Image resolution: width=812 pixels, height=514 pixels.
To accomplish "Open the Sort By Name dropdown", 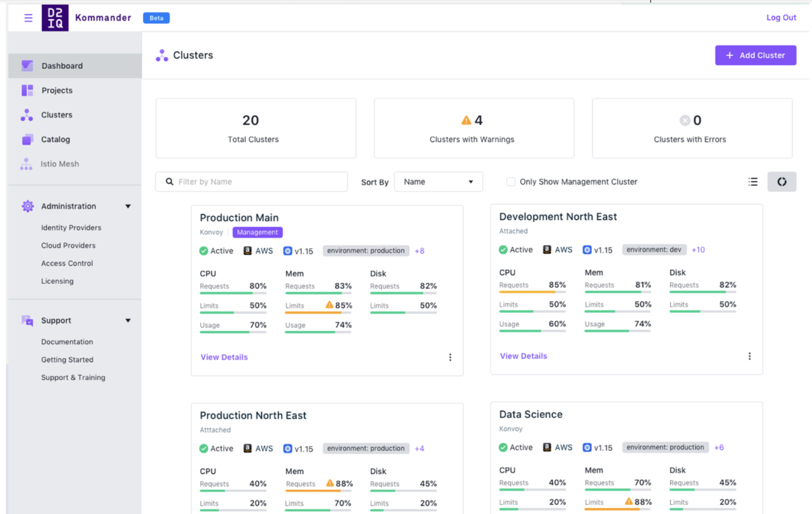I will (x=438, y=181).
